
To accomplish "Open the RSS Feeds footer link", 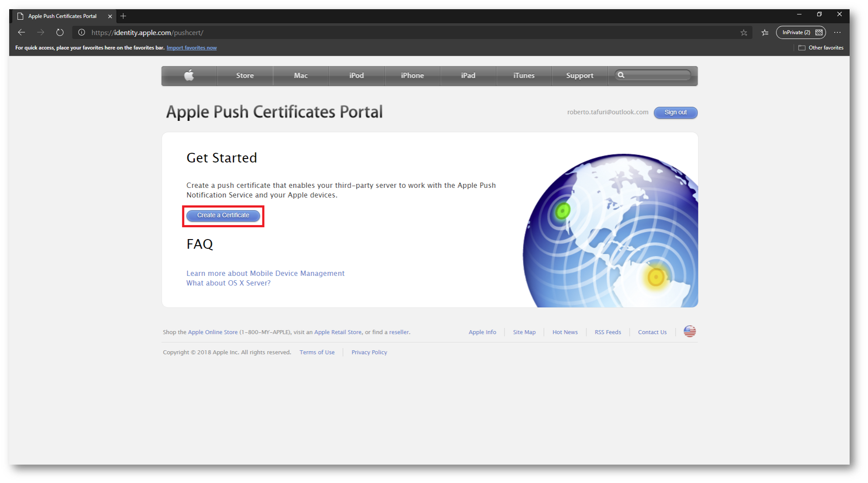I will [608, 332].
